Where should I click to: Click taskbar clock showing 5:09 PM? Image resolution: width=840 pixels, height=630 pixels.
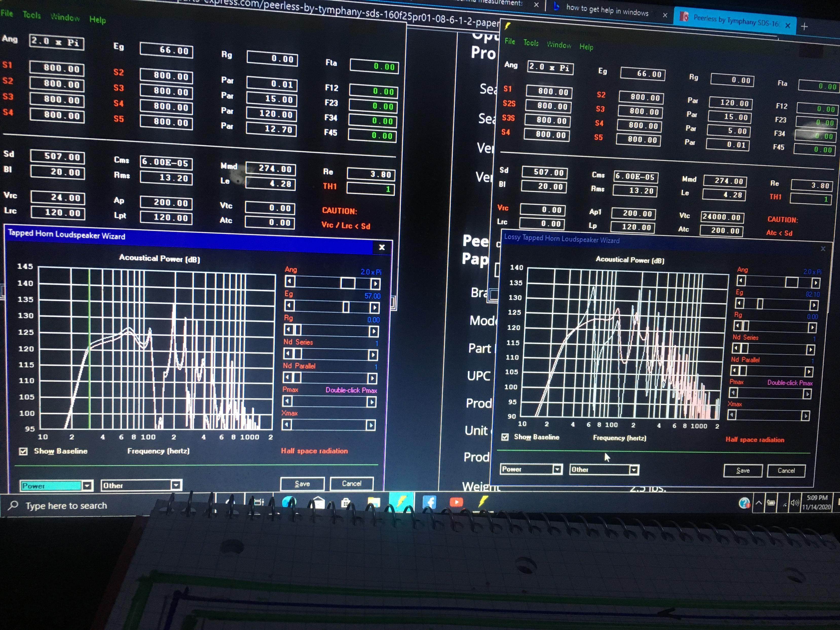(816, 502)
